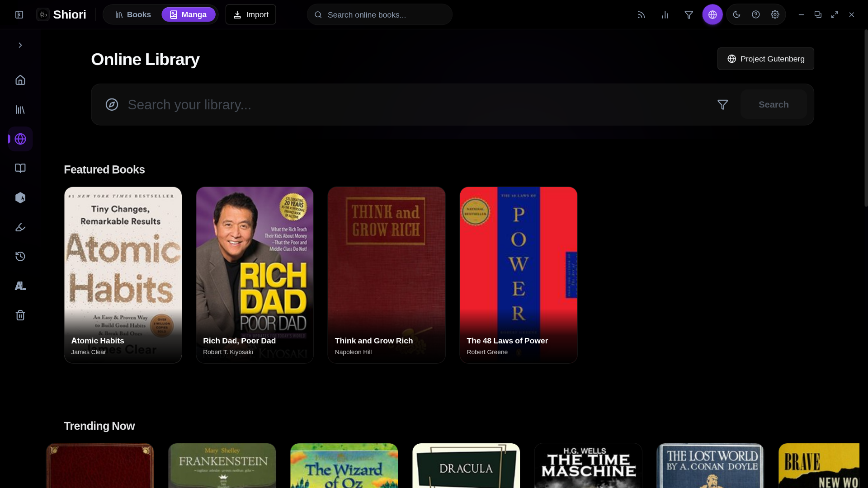The image size is (868, 488).
Task: Toggle dark mode moon icon
Action: [x=736, y=14]
